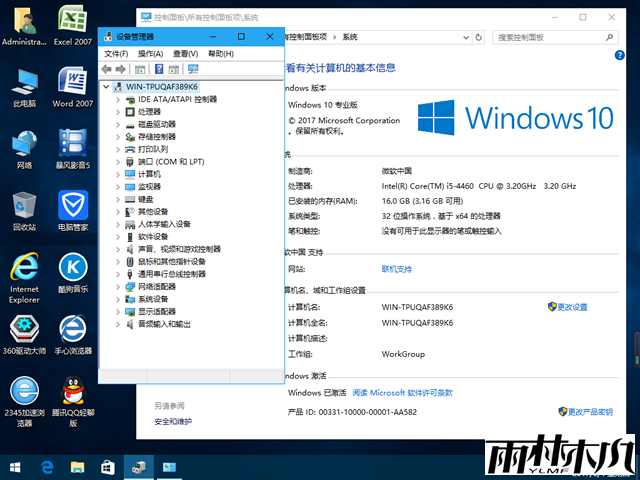The height and width of the screenshot is (480, 640).
Task: Open the 文件(F) menu
Action: tap(116, 53)
